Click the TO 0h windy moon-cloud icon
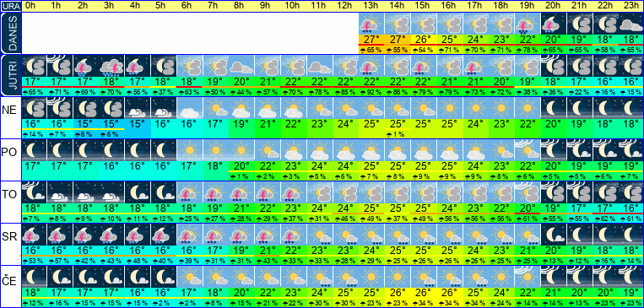Image resolution: width=644 pixels, height=308 pixels. tap(34, 192)
